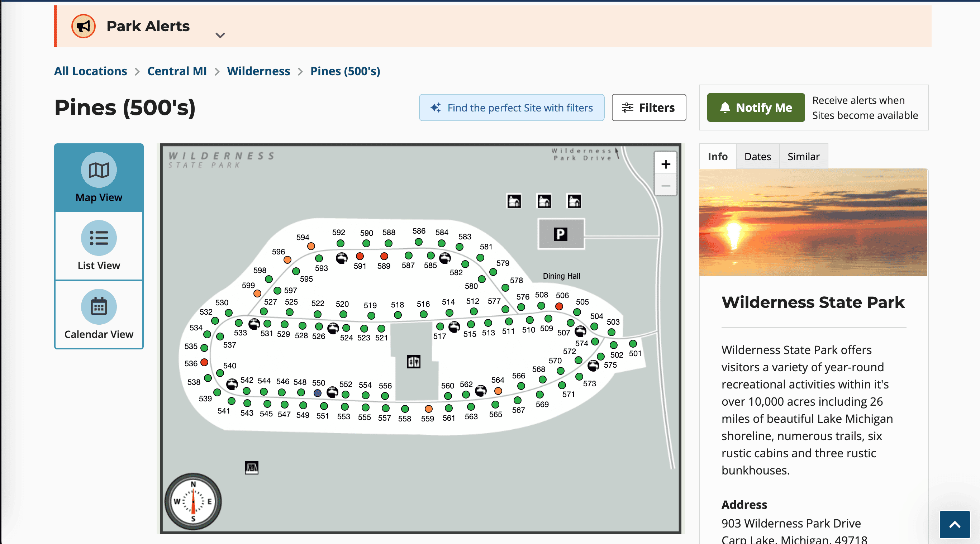
Task: Select campsite 519 green marker
Action: 371,315
